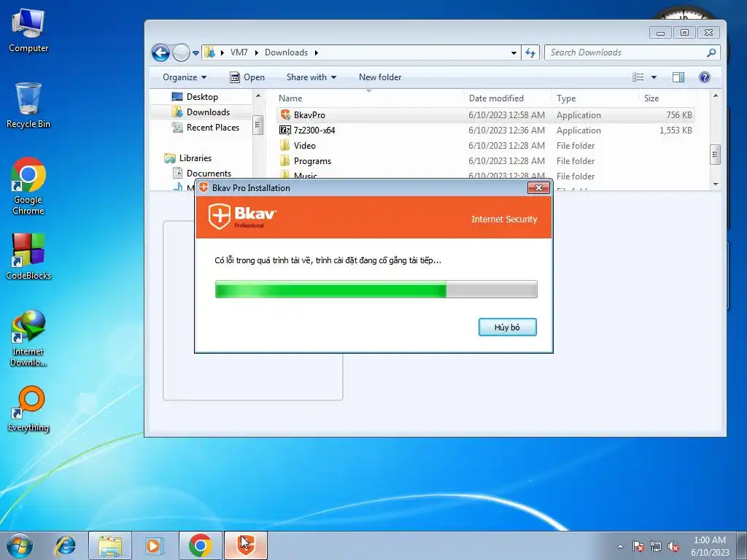Show hidden system tray icons
Viewport: 747px width, 560px height.
[x=620, y=546]
